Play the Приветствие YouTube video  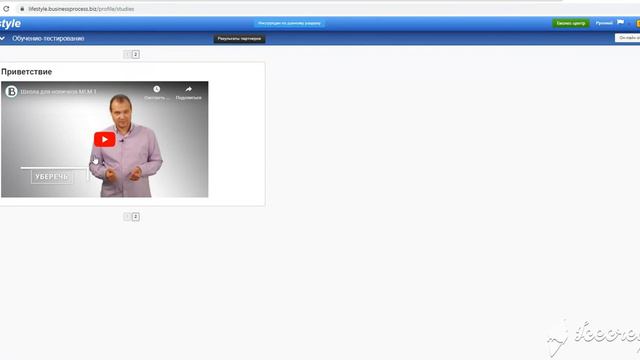pyautogui.click(x=104, y=139)
